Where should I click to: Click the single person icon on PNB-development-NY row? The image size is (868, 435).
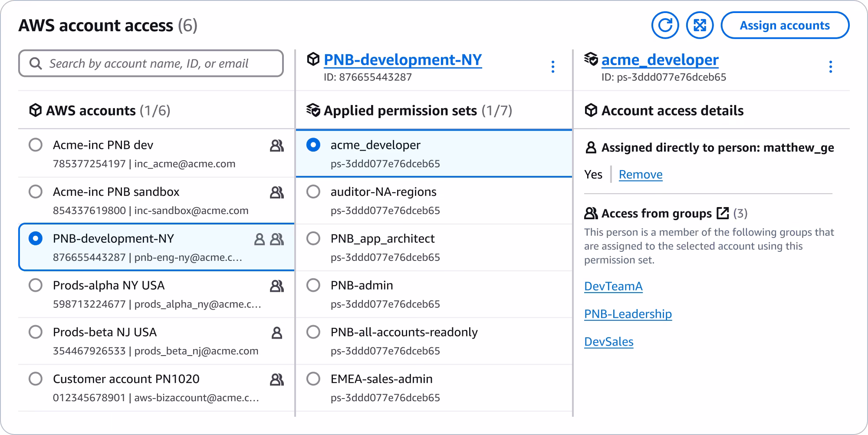[x=259, y=239]
